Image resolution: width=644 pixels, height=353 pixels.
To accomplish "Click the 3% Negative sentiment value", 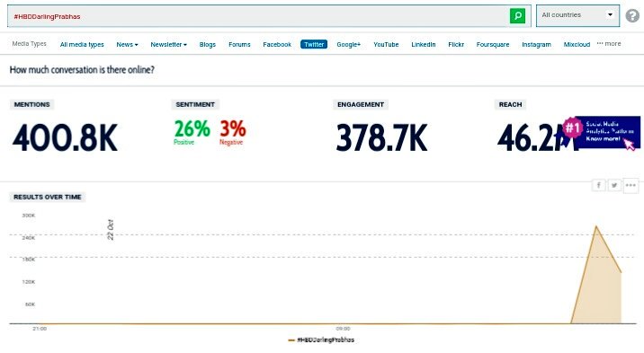I will 232,132.
